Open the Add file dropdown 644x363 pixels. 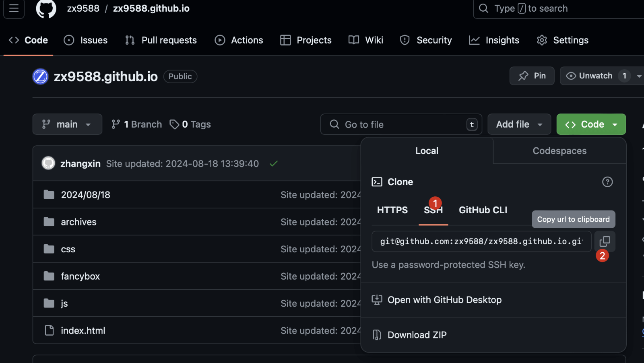click(519, 124)
